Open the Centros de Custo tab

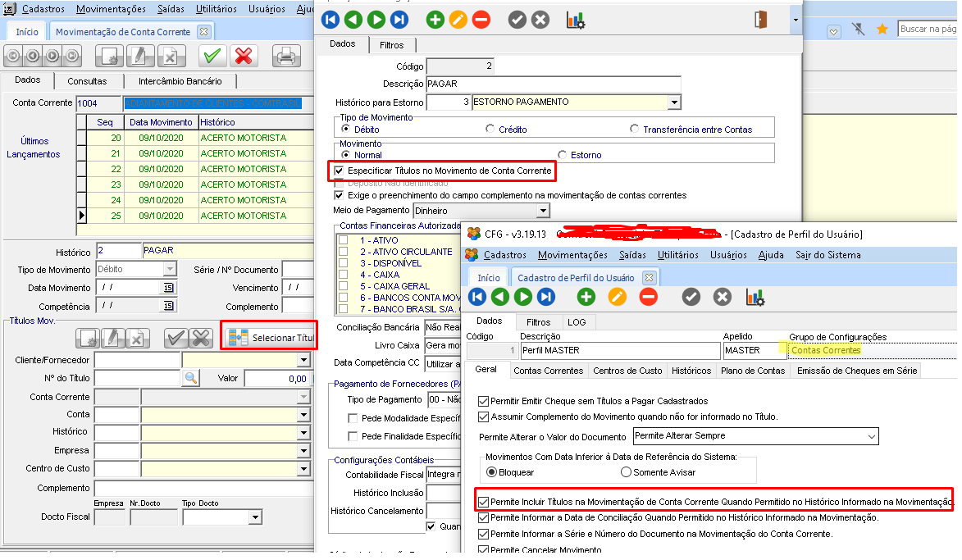[627, 371]
